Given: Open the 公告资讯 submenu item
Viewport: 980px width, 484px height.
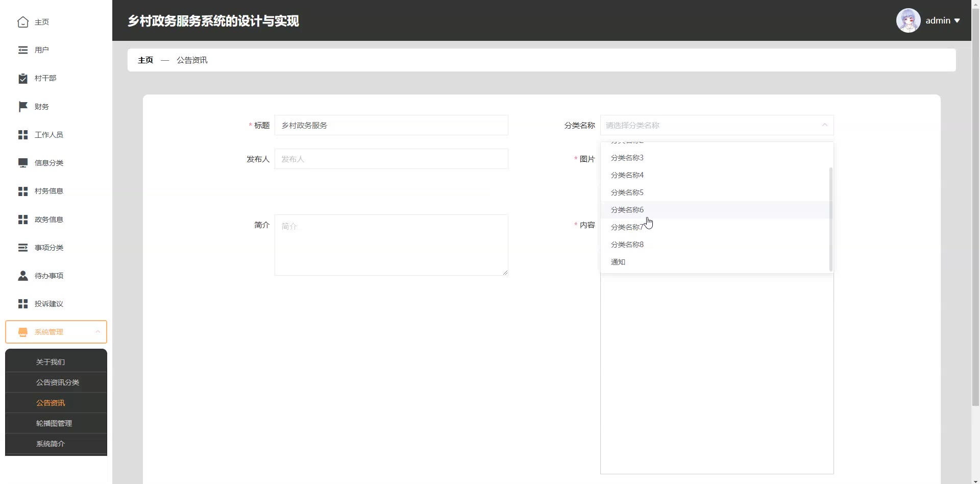Looking at the screenshot, I should coord(56,403).
